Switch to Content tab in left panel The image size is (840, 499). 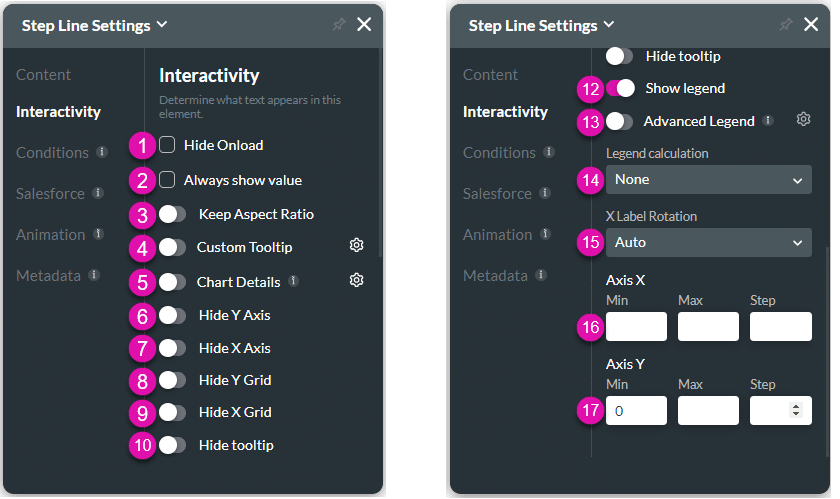43,75
